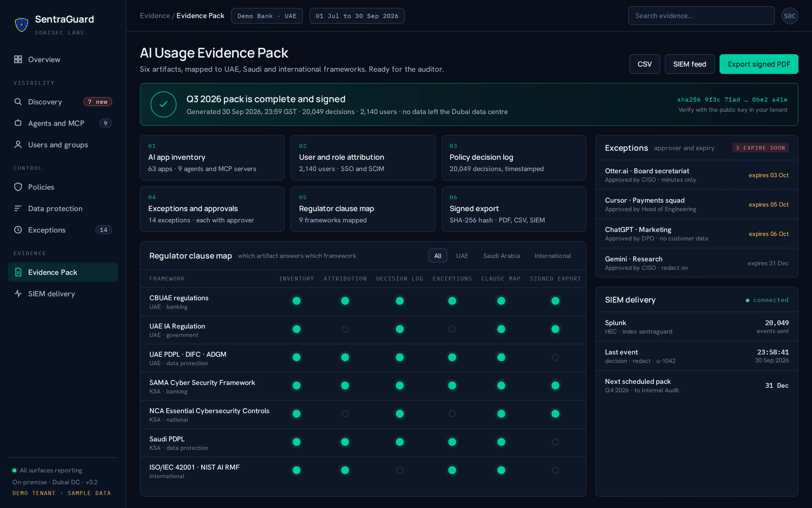Open the Signed export card
Image resolution: width=812 pixels, height=508 pixels.
(x=514, y=209)
